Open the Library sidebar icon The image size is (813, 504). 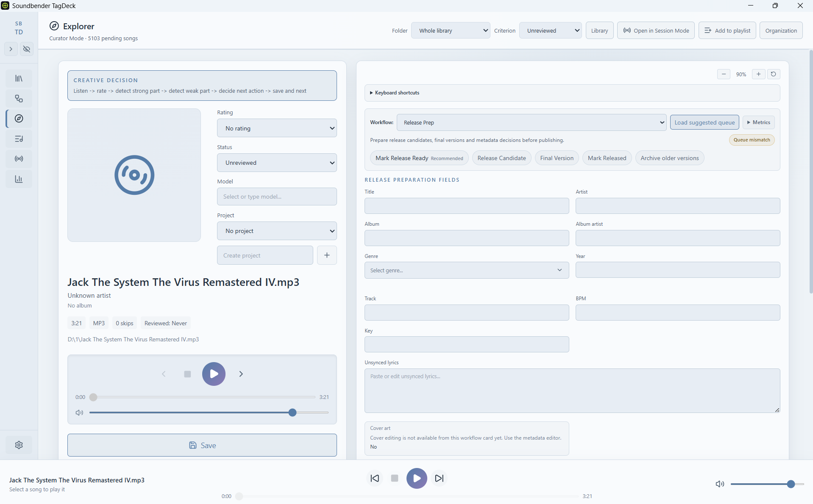tap(19, 79)
